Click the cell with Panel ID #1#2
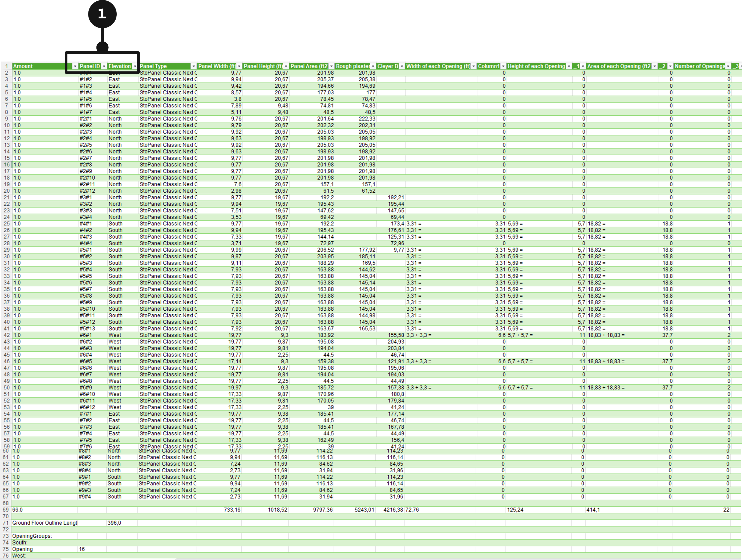742x560 pixels. point(92,79)
